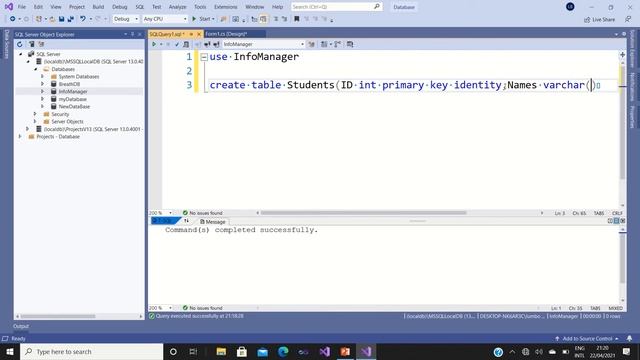Click the Save All icon in main toolbar
This screenshot has width=640, height=360.
71,19
